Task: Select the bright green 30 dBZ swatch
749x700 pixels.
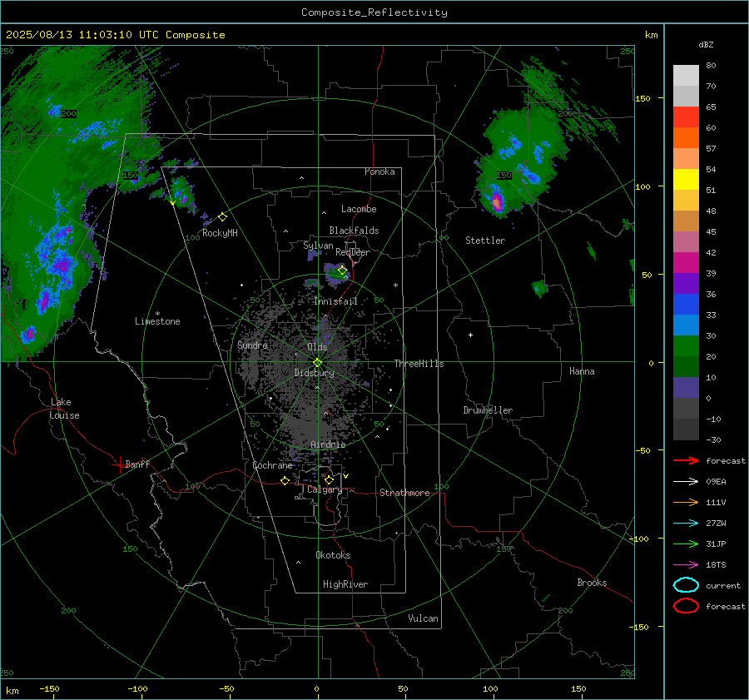Action: [686, 345]
